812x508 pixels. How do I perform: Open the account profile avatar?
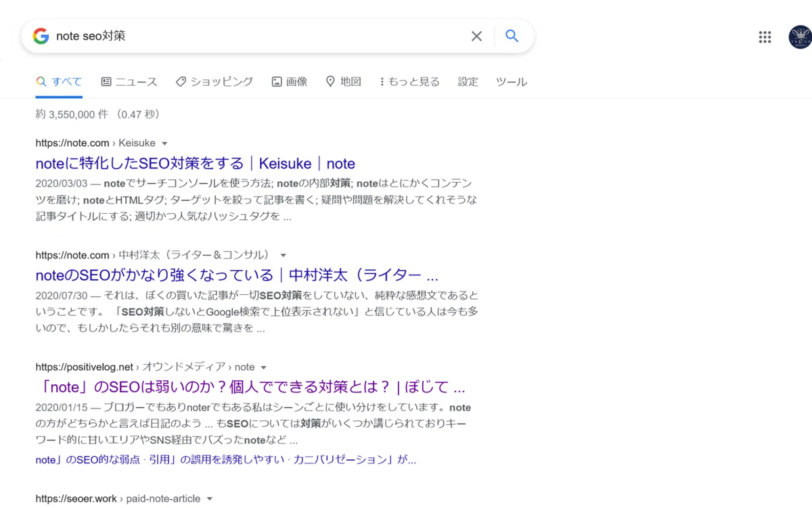point(800,37)
